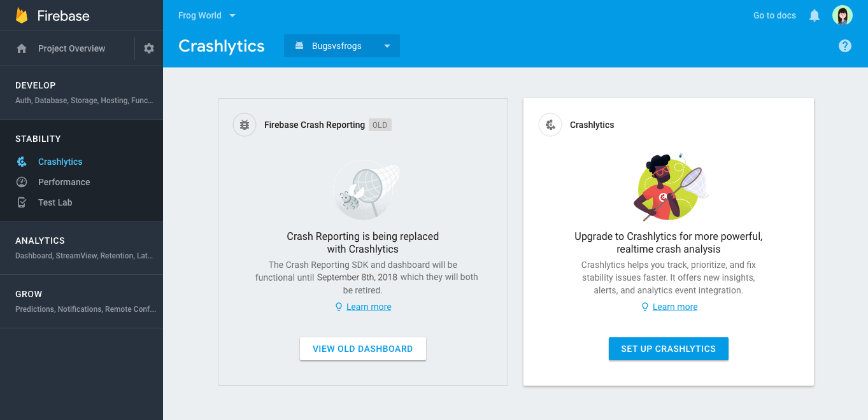
Task: Click the bug net illustration
Action: click(x=366, y=190)
